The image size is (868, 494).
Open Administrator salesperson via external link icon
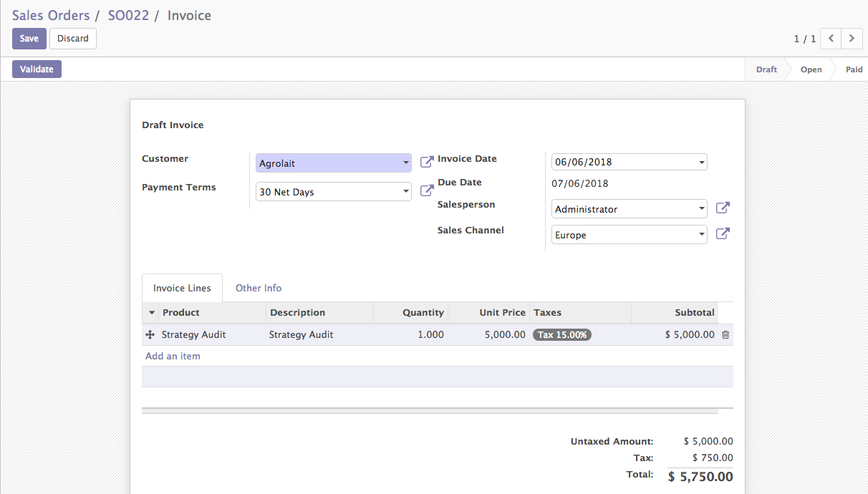[723, 208]
